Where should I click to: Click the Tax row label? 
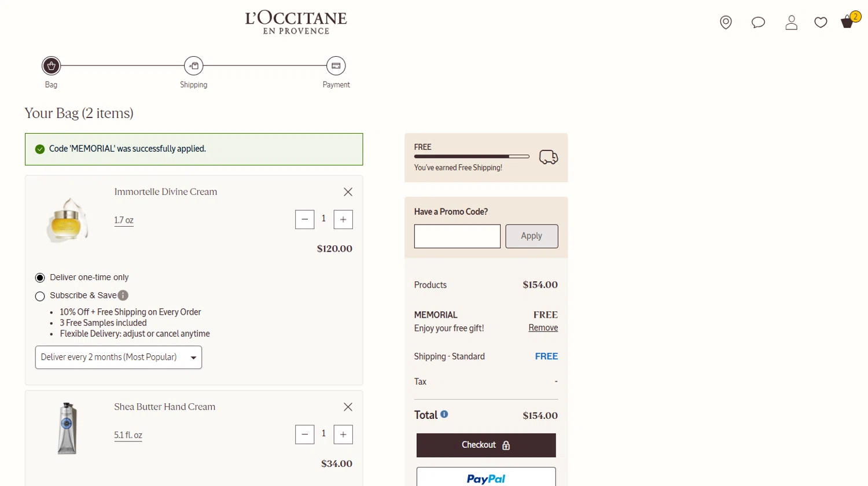click(420, 382)
